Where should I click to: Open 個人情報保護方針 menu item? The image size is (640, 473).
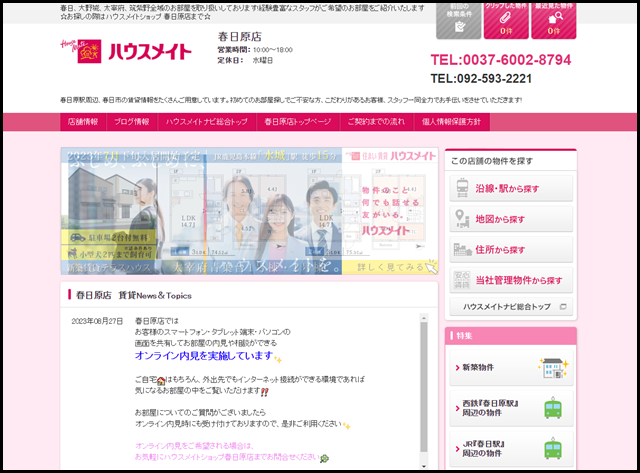point(451,122)
